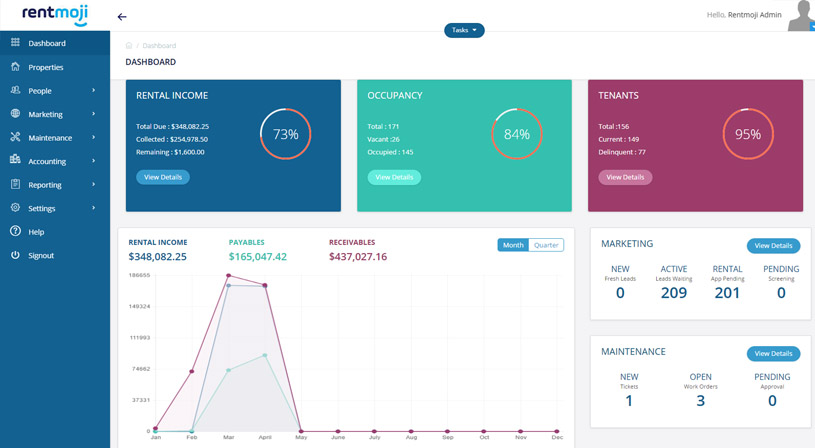Open the Tasks dropdown
Viewport: 815px width, 448px height.
pos(464,30)
